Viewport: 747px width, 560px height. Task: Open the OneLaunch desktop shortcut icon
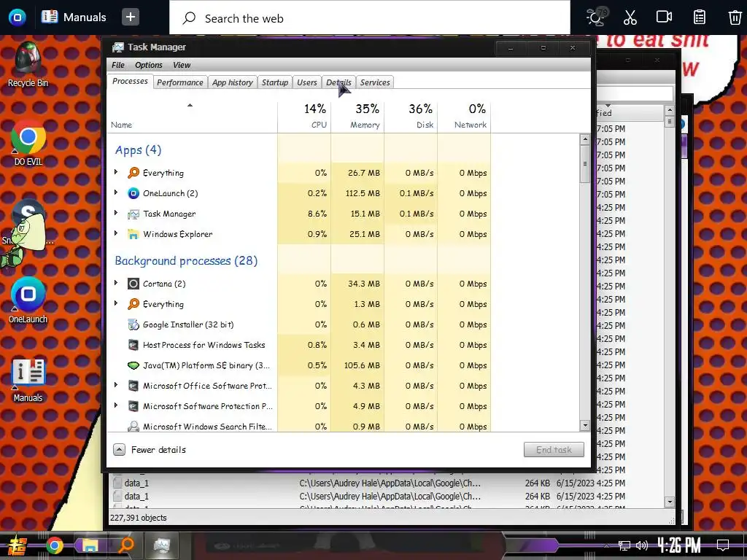pyautogui.click(x=28, y=300)
